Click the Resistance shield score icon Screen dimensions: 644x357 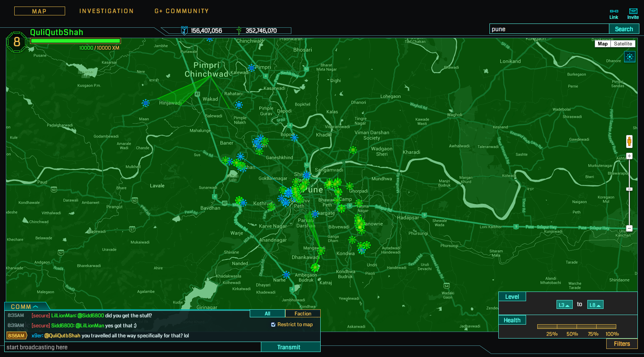click(x=185, y=30)
